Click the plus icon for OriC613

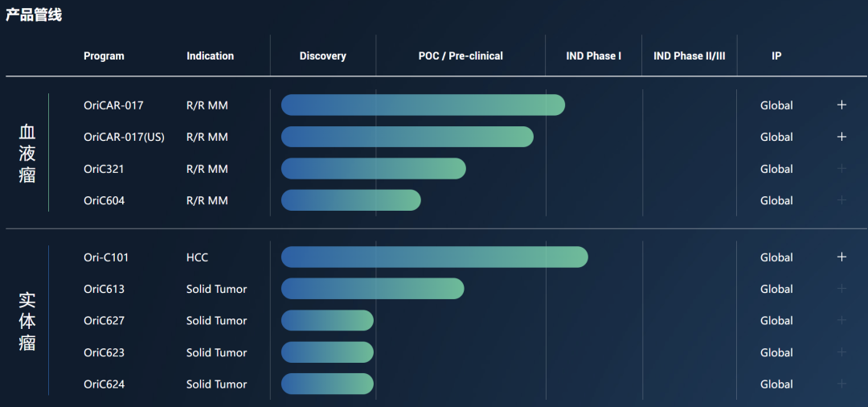click(841, 289)
